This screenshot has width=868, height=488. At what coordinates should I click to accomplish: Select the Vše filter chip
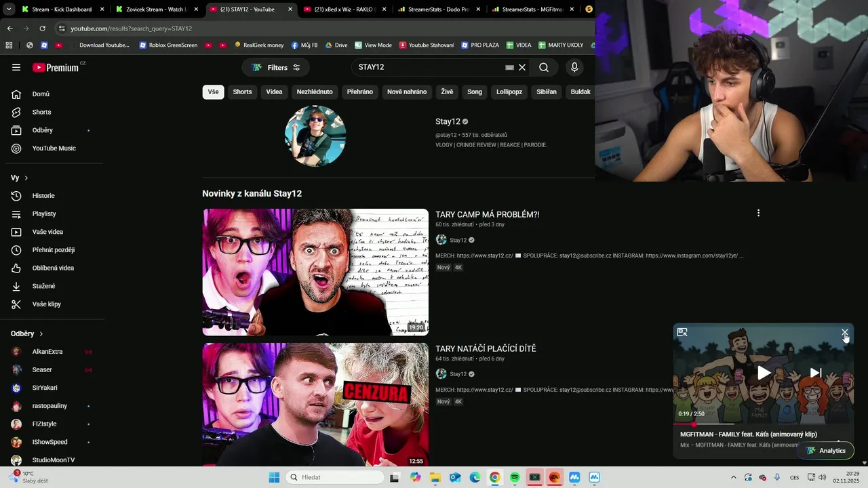click(x=214, y=92)
